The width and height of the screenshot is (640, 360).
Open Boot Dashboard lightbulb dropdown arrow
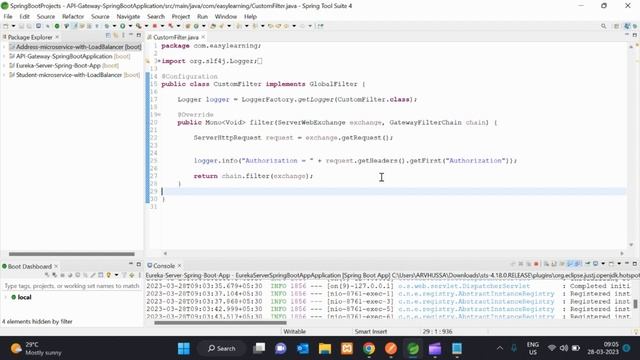[x=116, y=275]
